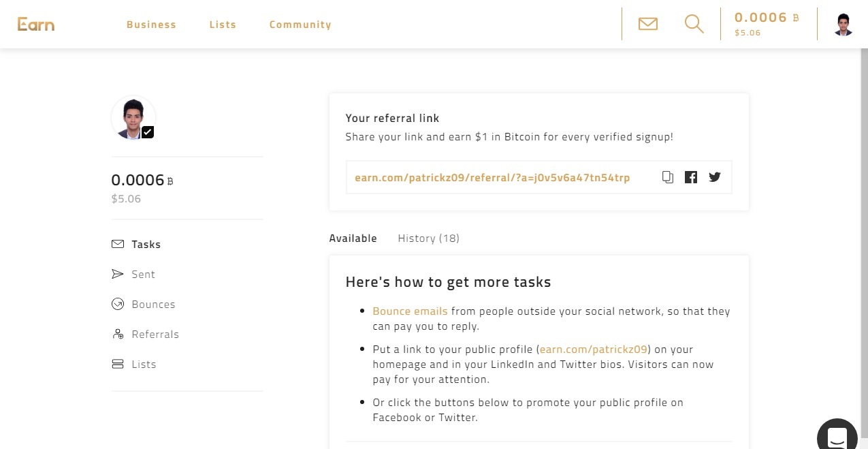Follow the Bounce emails link
868x449 pixels.
tap(410, 311)
